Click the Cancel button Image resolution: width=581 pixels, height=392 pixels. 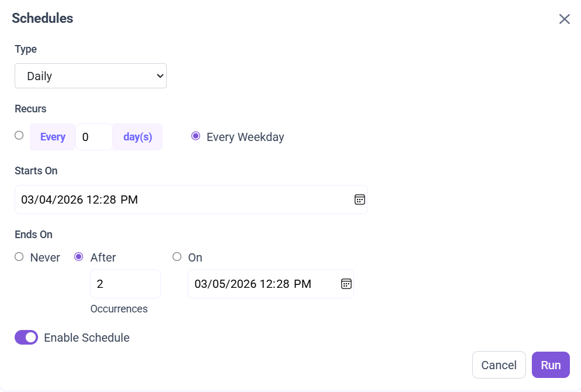[499, 365]
